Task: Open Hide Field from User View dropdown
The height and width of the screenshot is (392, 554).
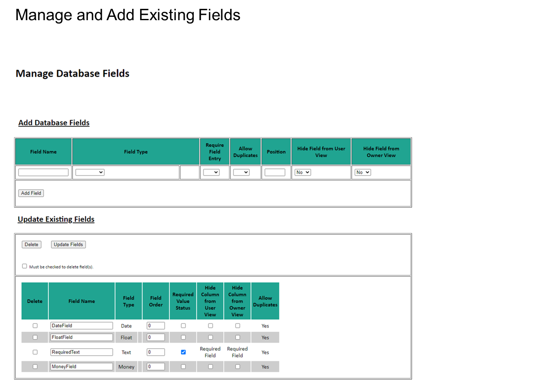Action: (302, 172)
